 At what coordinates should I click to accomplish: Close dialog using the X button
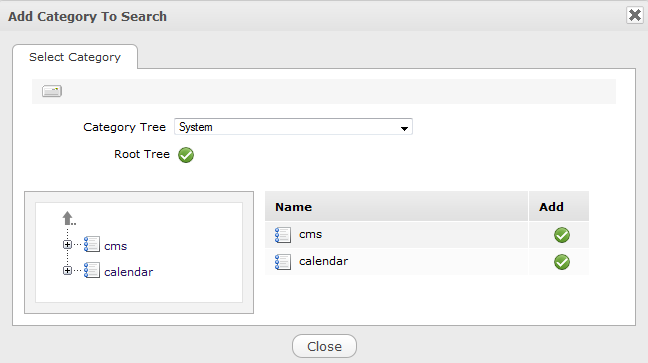pyautogui.click(x=635, y=15)
